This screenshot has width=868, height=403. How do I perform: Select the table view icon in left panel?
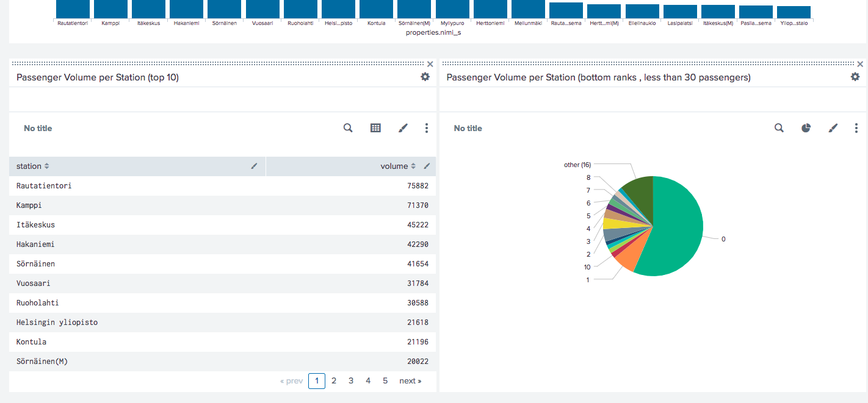(x=375, y=128)
